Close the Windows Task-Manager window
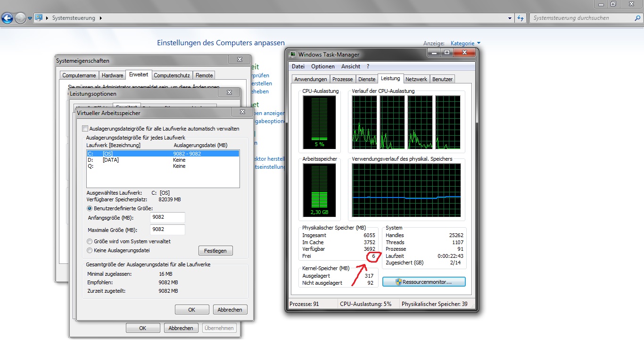 [464, 53]
